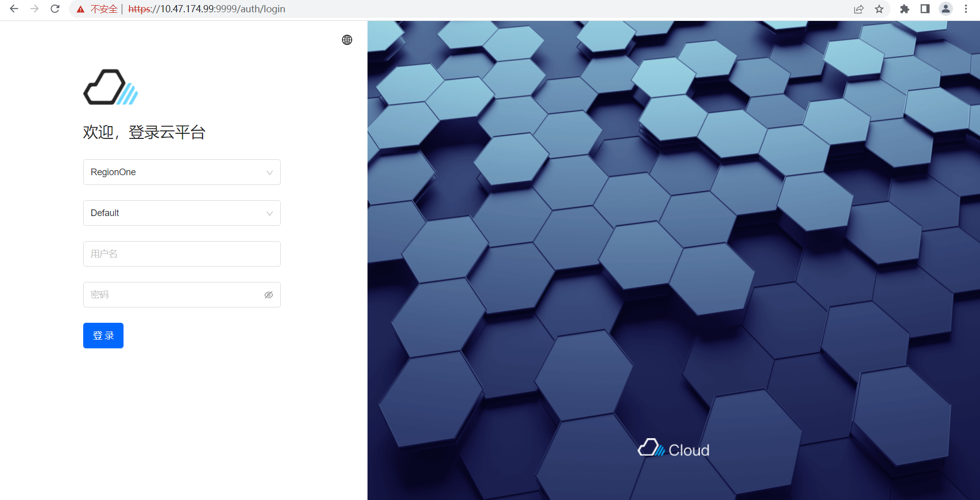Go forward with the browser forward arrow
Screen dimensions: 980x500
35,9
